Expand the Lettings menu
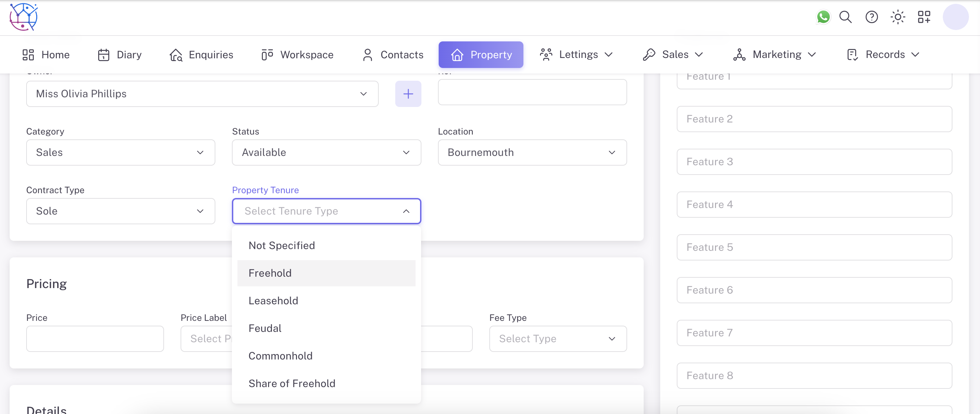980x414 pixels. click(x=576, y=55)
